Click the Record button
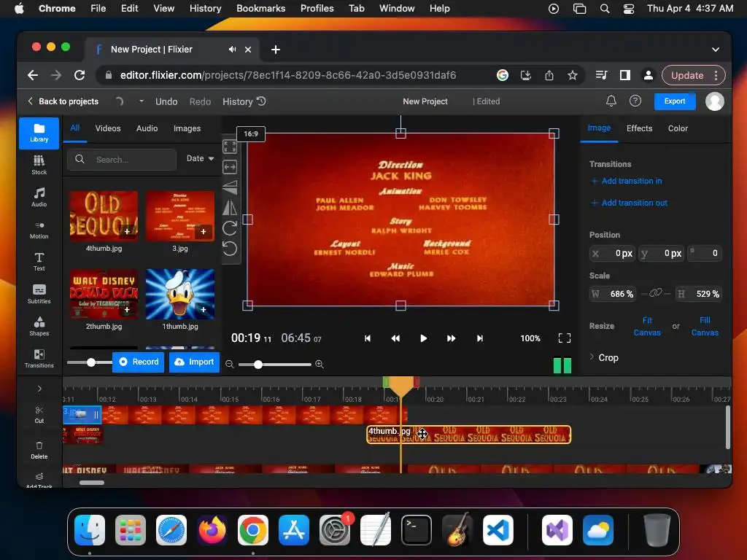 click(138, 362)
